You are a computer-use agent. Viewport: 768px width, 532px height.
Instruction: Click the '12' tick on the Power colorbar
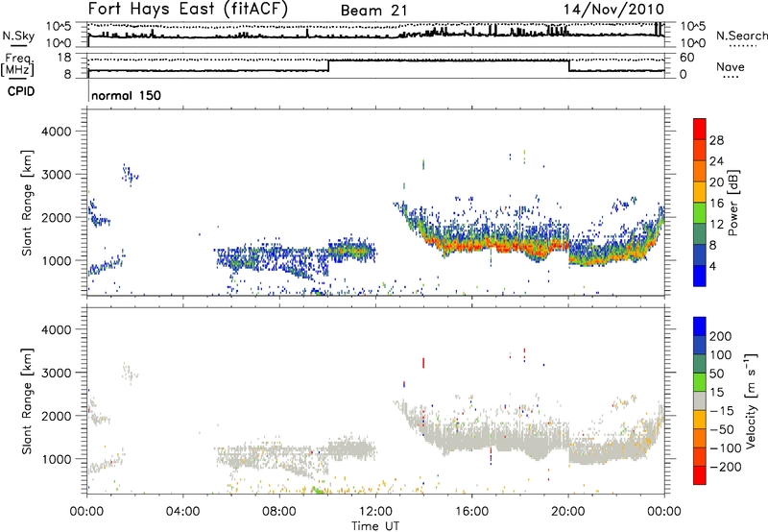tap(716, 225)
